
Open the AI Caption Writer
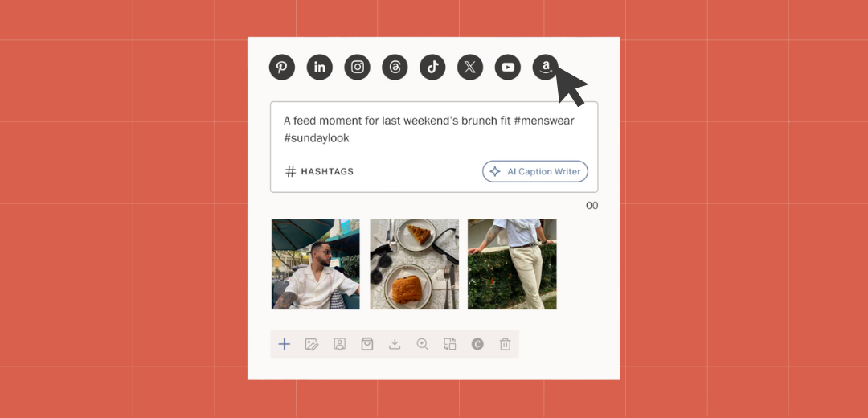535,172
